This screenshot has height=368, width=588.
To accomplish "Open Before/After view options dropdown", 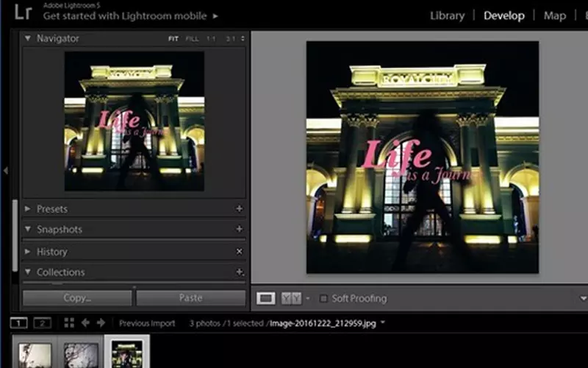I will [307, 299].
